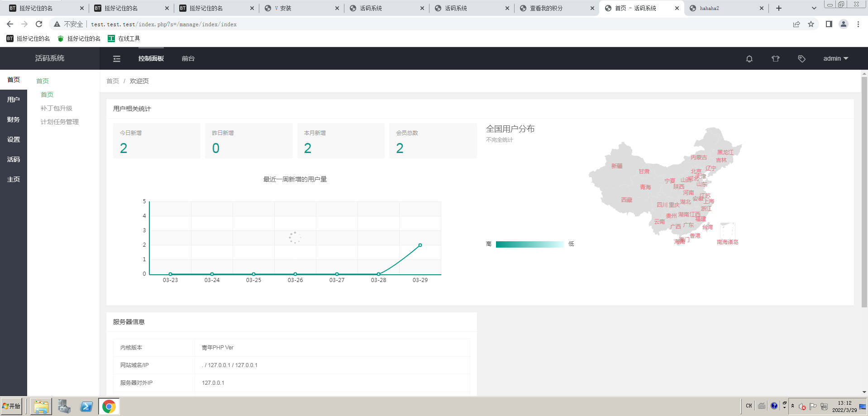This screenshot has width=868, height=416.
Task: Open the tab search chevron
Action: click(x=814, y=8)
